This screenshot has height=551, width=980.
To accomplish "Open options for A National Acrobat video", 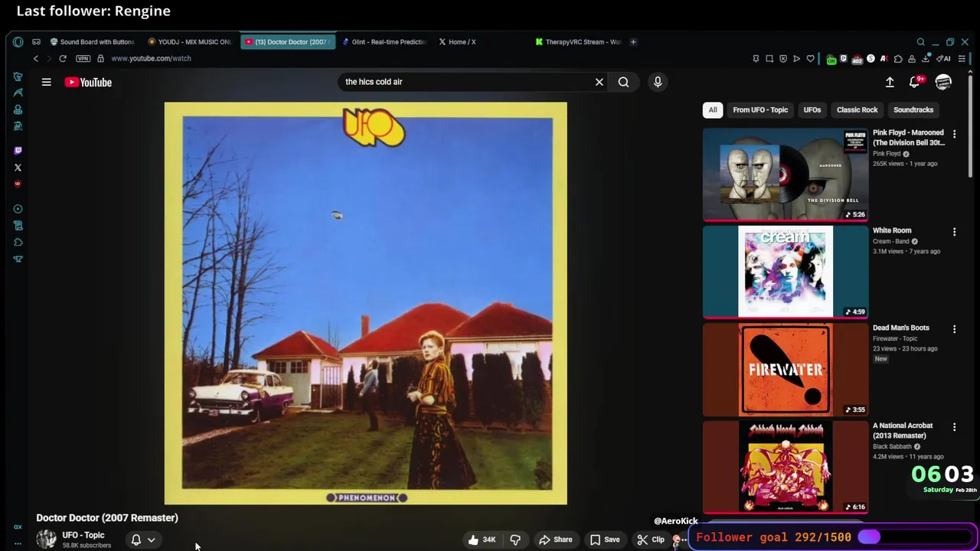I will (954, 426).
